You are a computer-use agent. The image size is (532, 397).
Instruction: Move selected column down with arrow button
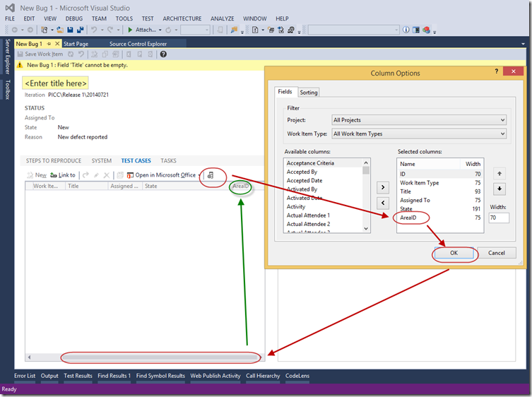click(500, 189)
